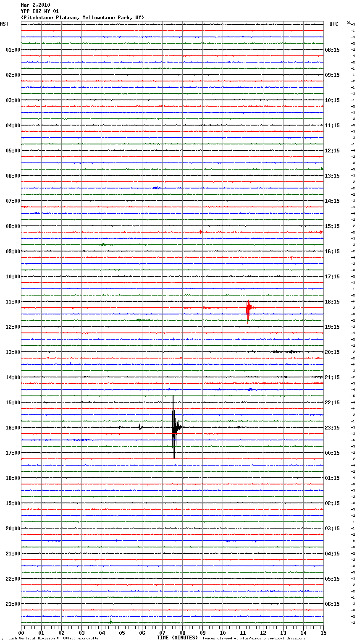Click the MST timezone label
This screenshot has height=644, width=357.
click(4, 24)
